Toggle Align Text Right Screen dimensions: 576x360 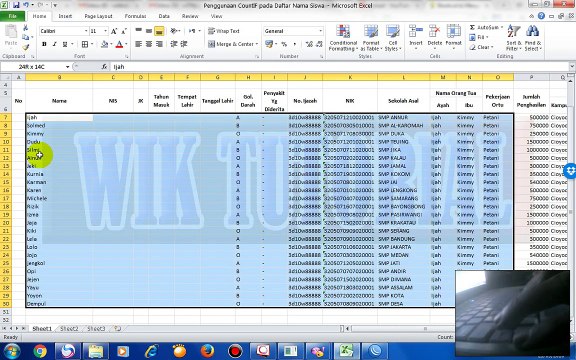pyautogui.click(x=159, y=44)
